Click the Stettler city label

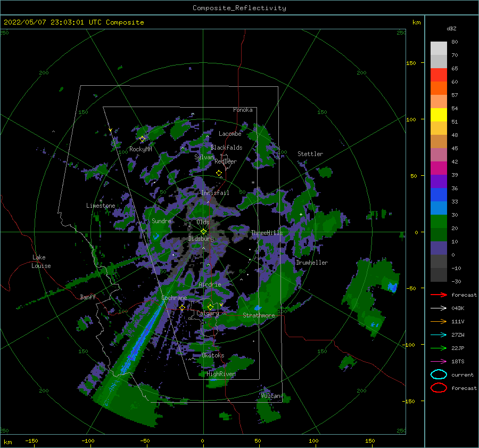pos(310,154)
